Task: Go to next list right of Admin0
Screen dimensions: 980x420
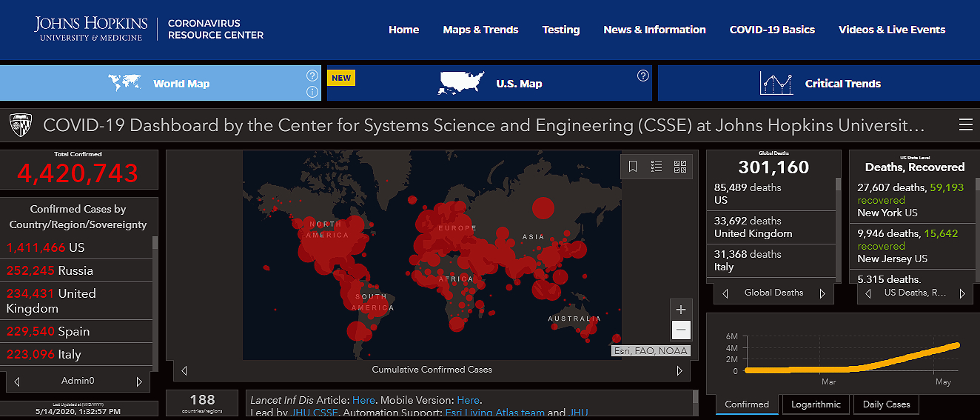Action: click(x=138, y=381)
